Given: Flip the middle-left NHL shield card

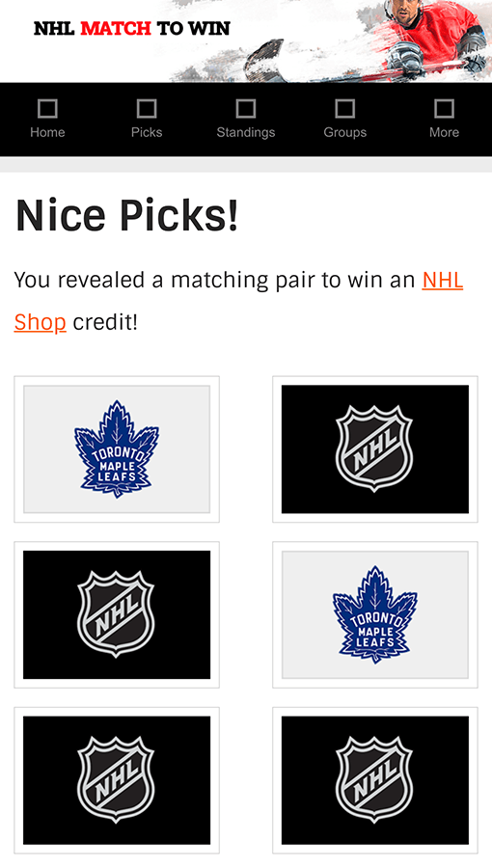Looking at the screenshot, I should [117, 614].
